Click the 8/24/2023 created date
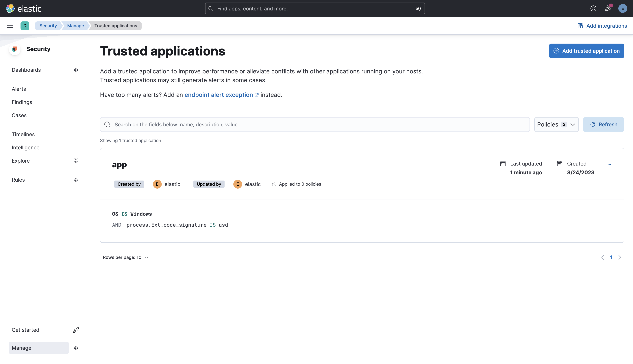This screenshot has width=633, height=364. (x=580, y=172)
